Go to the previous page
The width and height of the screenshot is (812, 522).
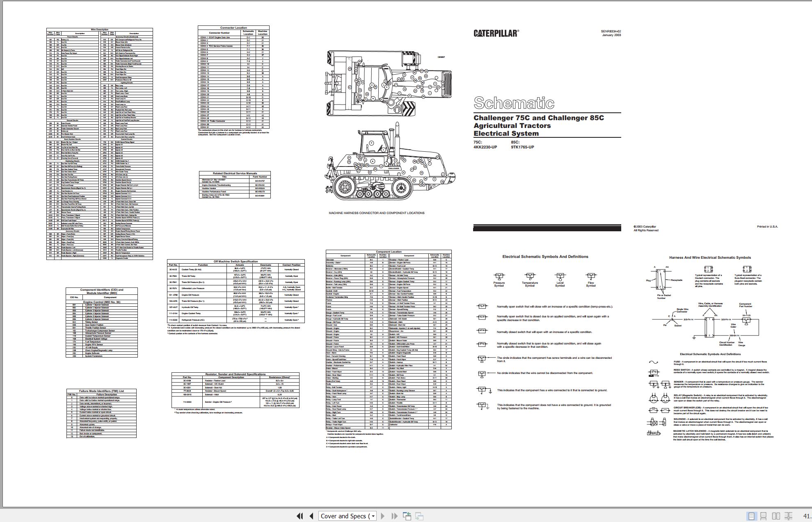coord(311,516)
